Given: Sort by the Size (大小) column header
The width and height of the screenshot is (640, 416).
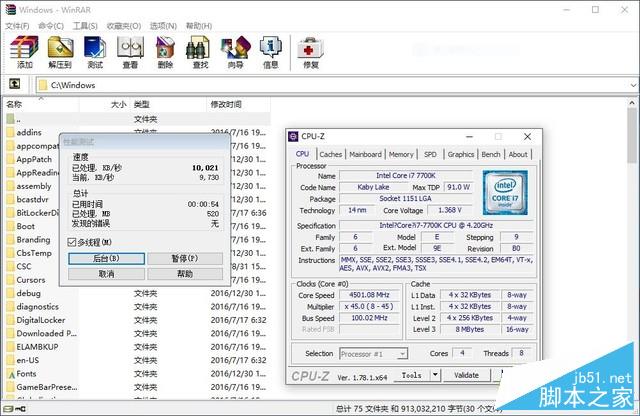Looking at the screenshot, I should pos(104,105).
